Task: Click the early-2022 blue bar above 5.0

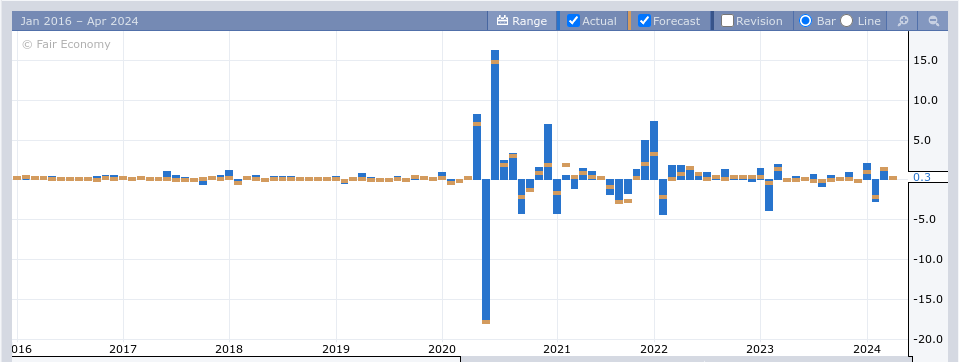Action: pos(654,150)
